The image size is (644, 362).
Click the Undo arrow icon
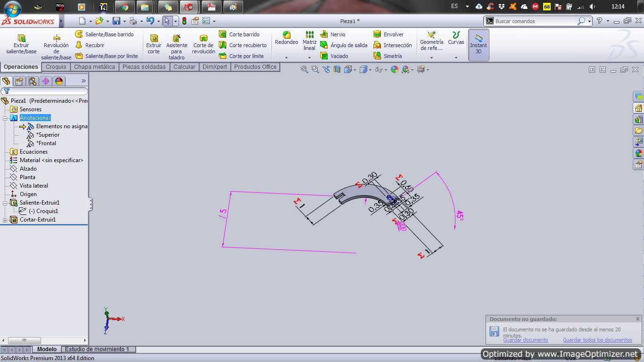[150, 21]
